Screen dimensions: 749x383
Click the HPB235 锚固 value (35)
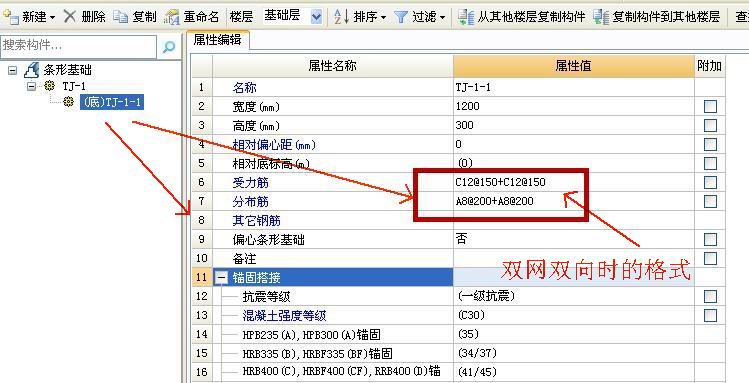(573, 334)
